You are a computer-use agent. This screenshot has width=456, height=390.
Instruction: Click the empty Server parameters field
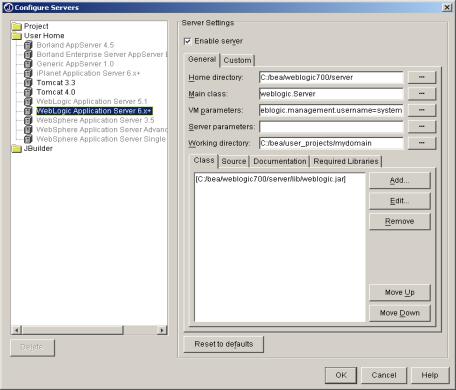coord(331,127)
